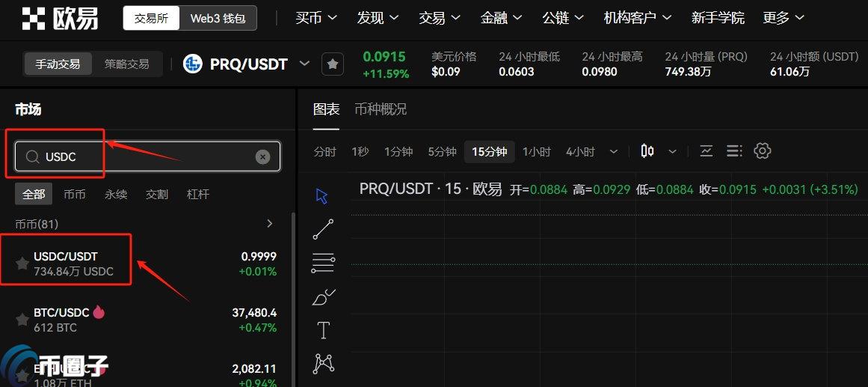Image resolution: width=868 pixels, height=387 pixels.
Task: Click the 24 小时量 749.38万 value
Action: click(x=688, y=72)
